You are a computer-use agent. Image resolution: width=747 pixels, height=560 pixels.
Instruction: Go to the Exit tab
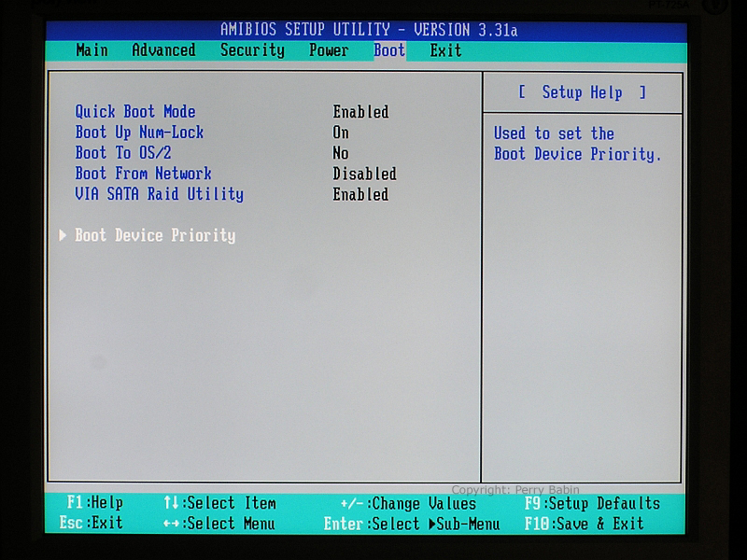(445, 50)
